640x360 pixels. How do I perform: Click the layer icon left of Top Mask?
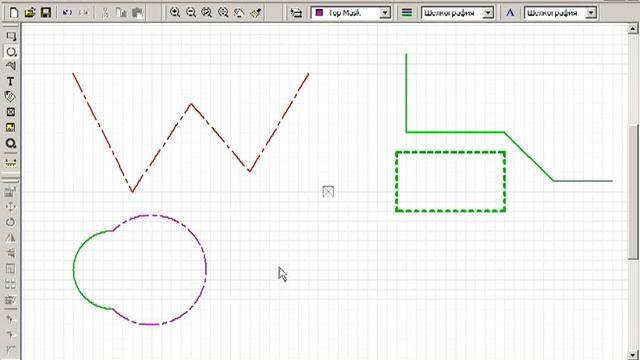point(296,13)
